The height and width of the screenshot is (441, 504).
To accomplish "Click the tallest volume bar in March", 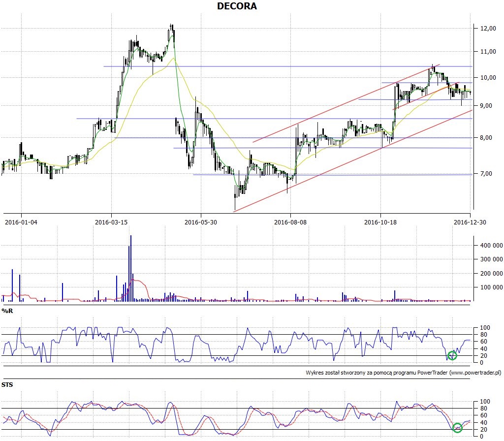I will click(131, 268).
